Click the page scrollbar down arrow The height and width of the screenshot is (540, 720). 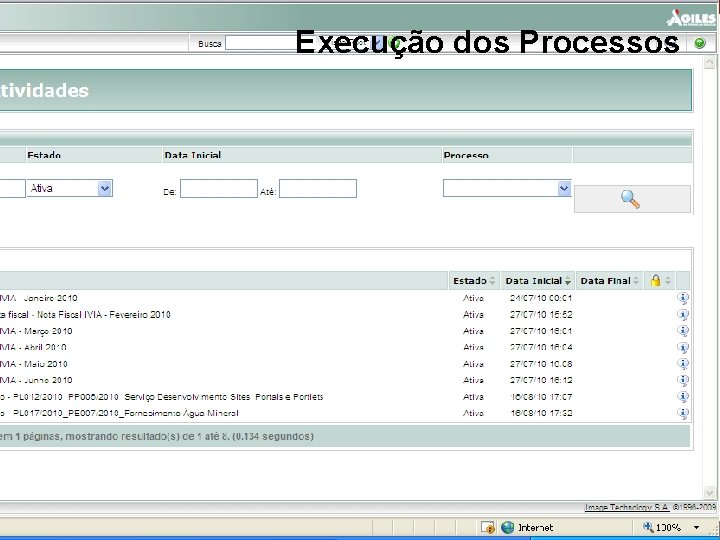coord(709,493)
